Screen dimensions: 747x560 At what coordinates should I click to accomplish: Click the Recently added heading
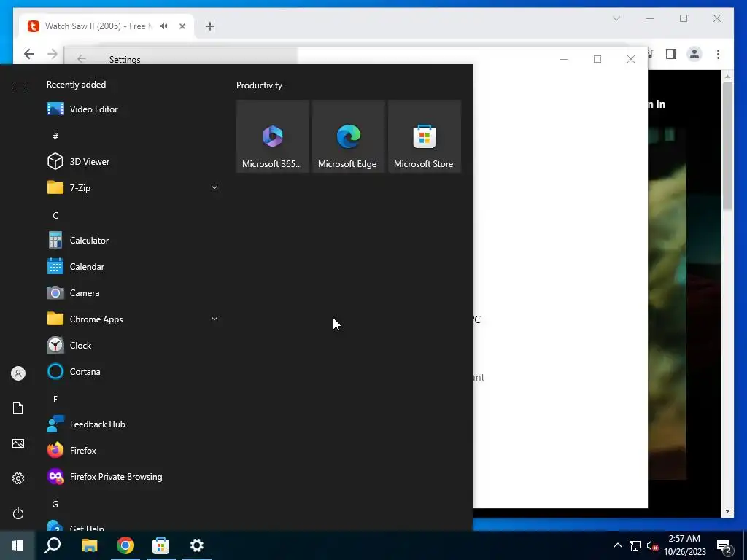coord(76,85)
